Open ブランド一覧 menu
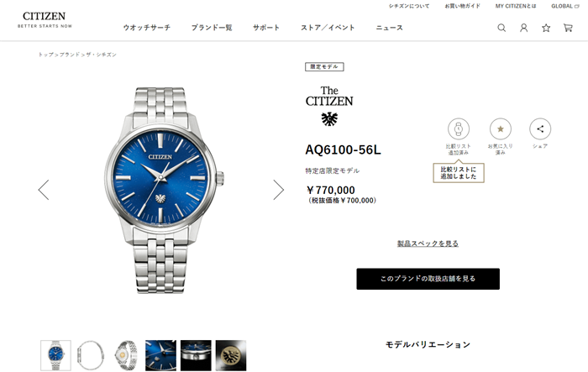Image resolution: width=588 pixels, height=372 pixels. pyautogui.click(x=212, y=28)
